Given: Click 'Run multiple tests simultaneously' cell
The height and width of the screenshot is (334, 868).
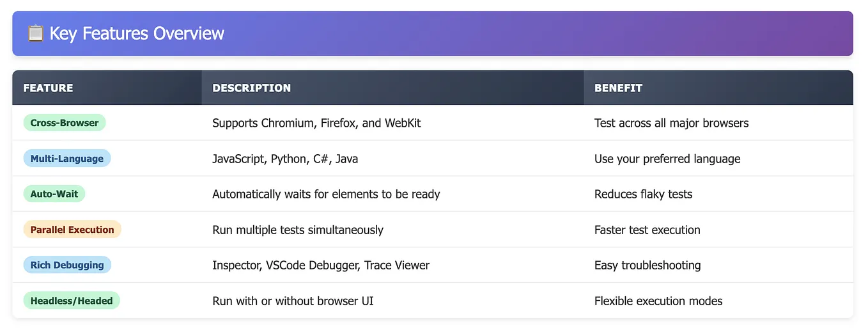Looking at the screenshot, I should point(298,230).
